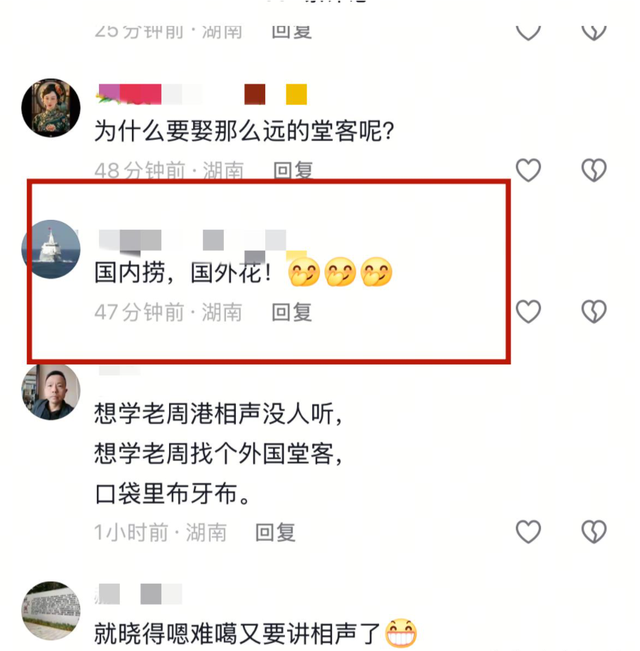This screenshot has width=640, height=651.
Task: Tap the comment text 国内捞，国外花
Action: coord(183,272)
